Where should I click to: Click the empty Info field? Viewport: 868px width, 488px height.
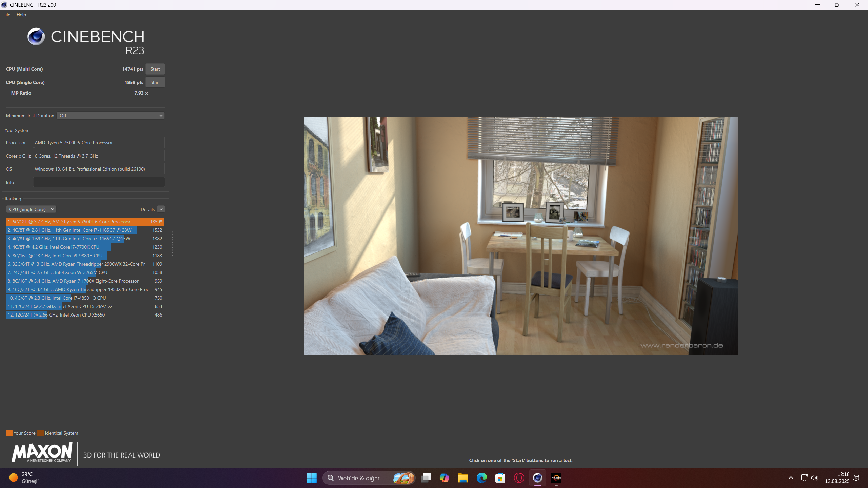point(99,182)
